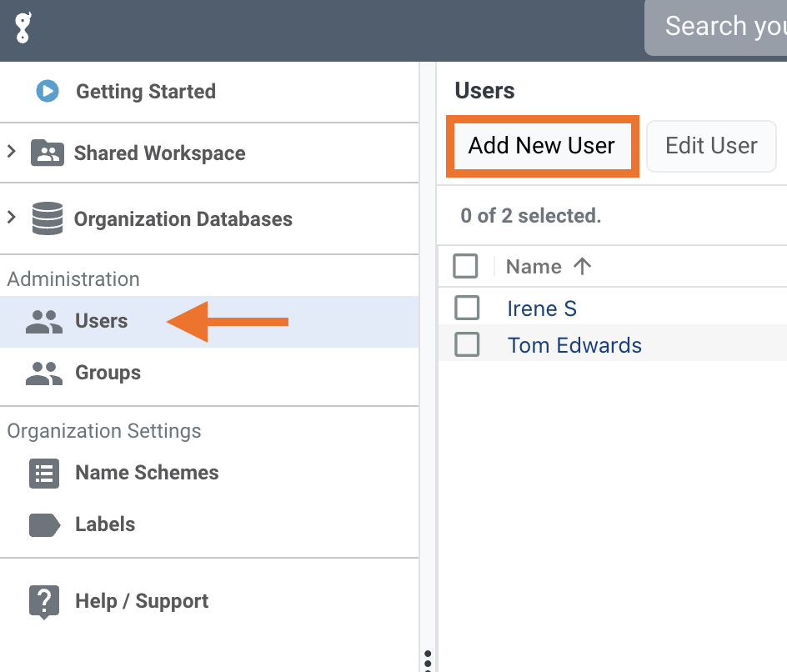Click the Organization Databases stack icon
The width and height of the screenshot is (787, 672).
coord(48,219)
